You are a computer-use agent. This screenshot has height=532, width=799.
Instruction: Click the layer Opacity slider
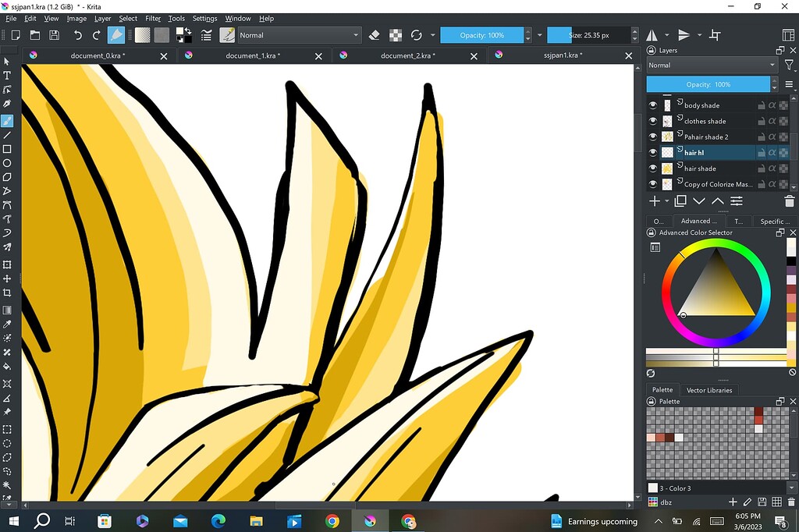708,84
